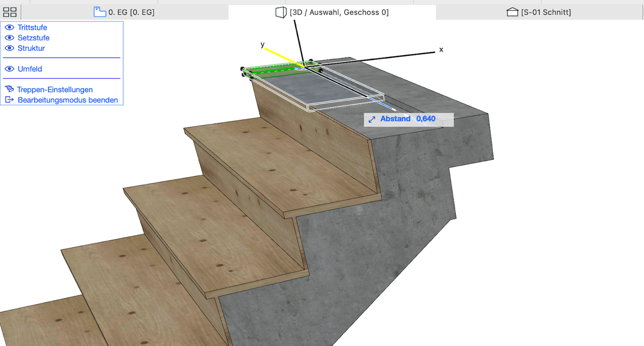Toggle Trittstufe visibility eye
The height and width of the screenshot is (346, 644).
pos(9,27)
